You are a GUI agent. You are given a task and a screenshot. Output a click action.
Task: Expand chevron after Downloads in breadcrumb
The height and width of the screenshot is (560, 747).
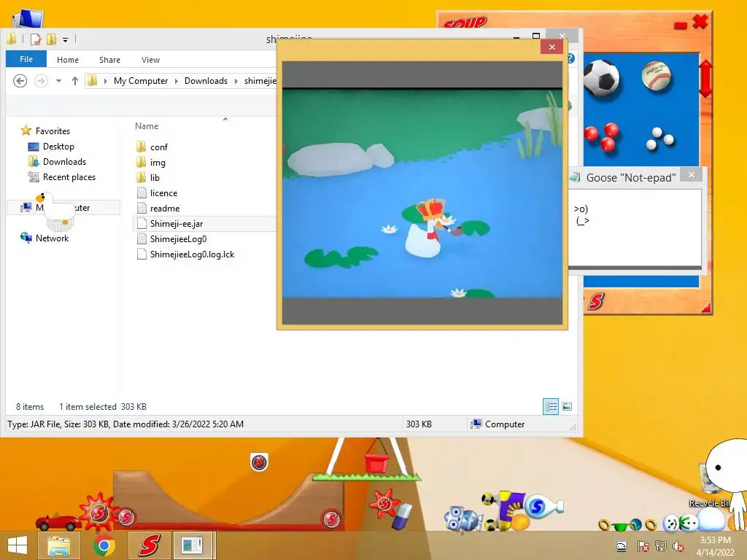coord(236,81)
